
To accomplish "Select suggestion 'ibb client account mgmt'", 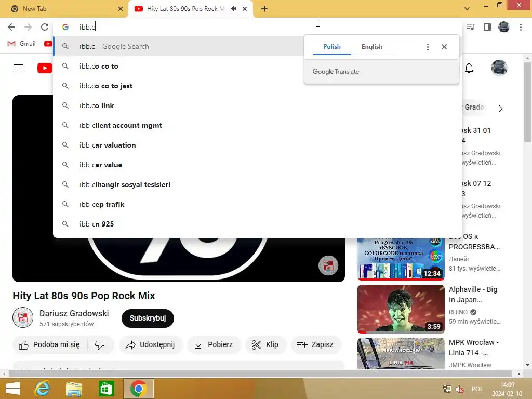I will [258, 125].
